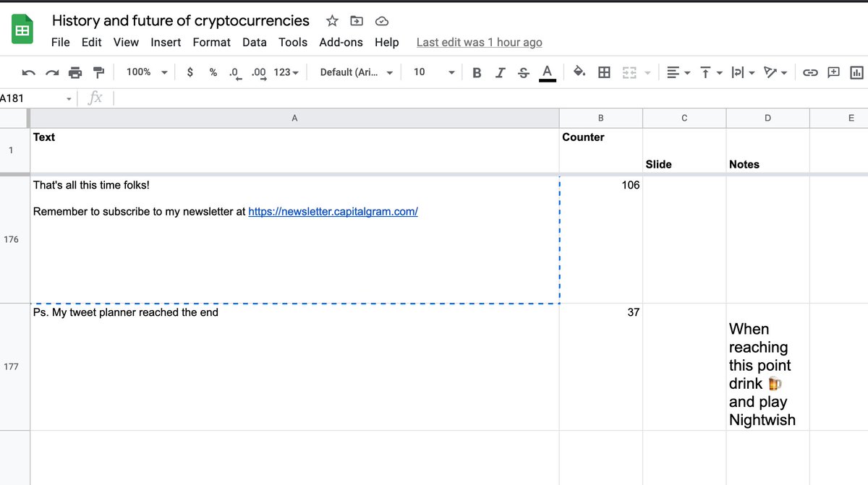Viewport: 868px width, 485px height.
Task: Toggle bold formatting
Action: click(477, 72)
